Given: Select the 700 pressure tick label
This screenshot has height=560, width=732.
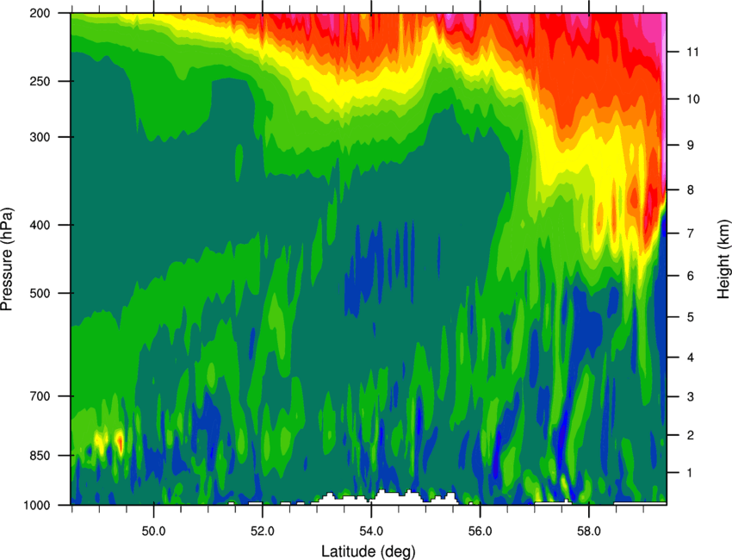Looking at the screenshot, I should pyautogui.click(x=40, y=396).
